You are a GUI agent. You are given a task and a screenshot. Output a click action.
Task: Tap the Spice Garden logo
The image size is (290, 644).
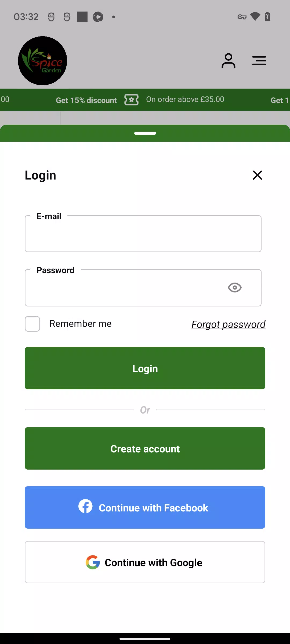click(42, 61)
